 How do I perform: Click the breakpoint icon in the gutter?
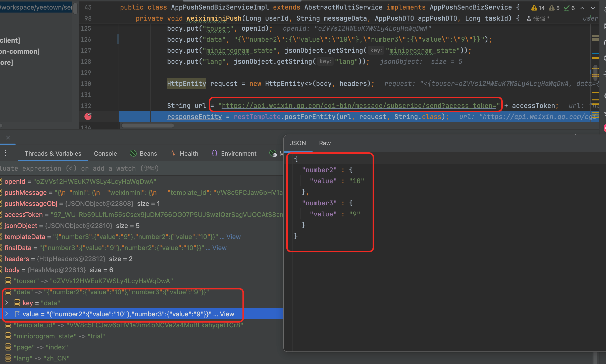click(x=88, y=116)
